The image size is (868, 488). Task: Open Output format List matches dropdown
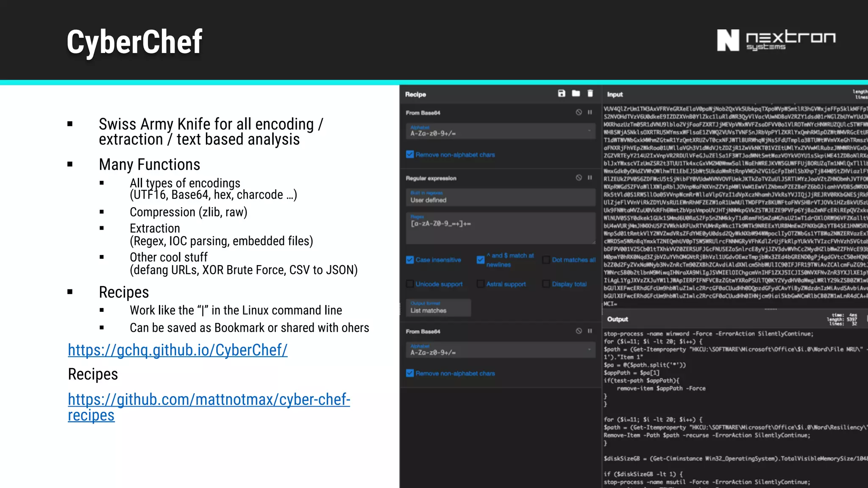[438, 308]
